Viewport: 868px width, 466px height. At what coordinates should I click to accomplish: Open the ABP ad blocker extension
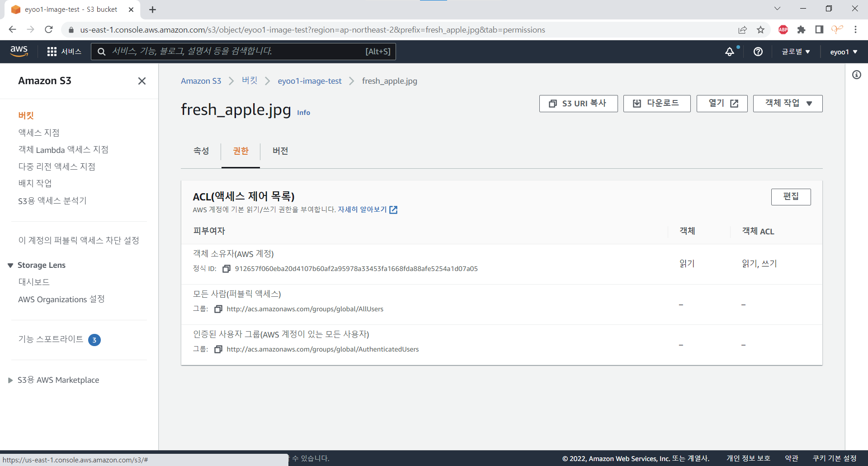click(783, 30)
